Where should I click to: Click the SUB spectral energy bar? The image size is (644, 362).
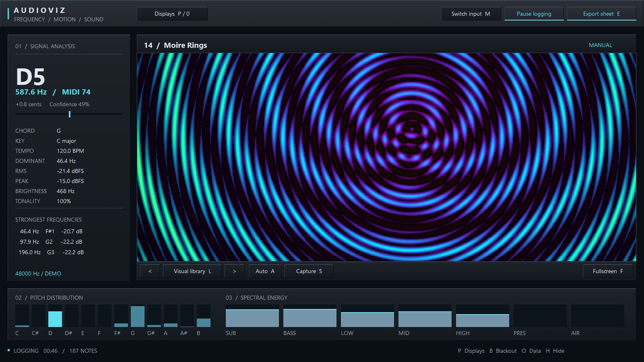pyautogui.click(x=252, y=316)
